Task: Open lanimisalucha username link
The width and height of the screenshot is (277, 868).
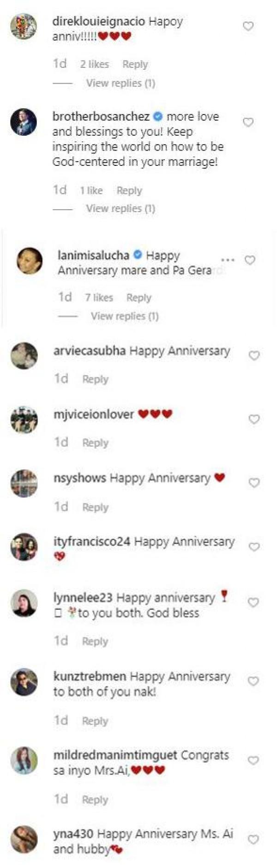Action: coord(93,255)
